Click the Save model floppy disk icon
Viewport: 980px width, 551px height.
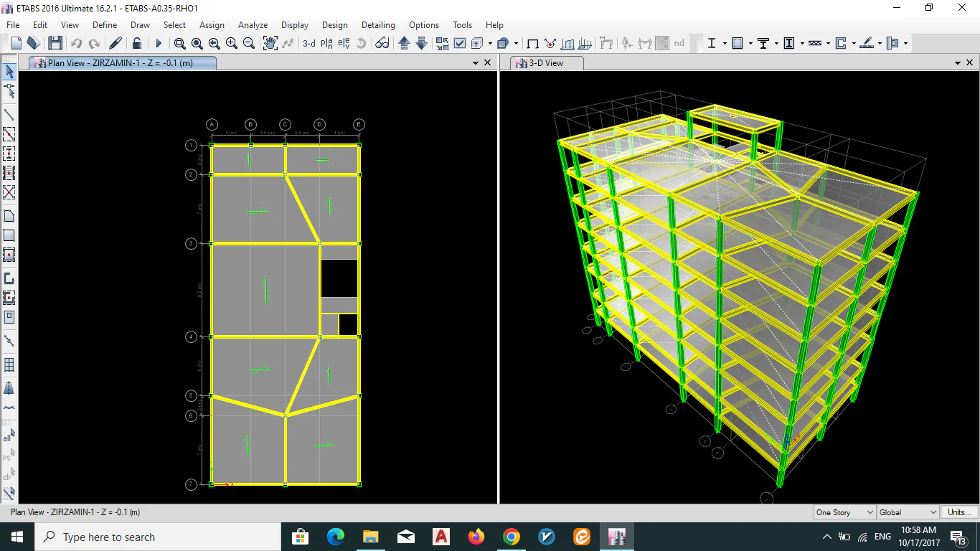point(55,44)
